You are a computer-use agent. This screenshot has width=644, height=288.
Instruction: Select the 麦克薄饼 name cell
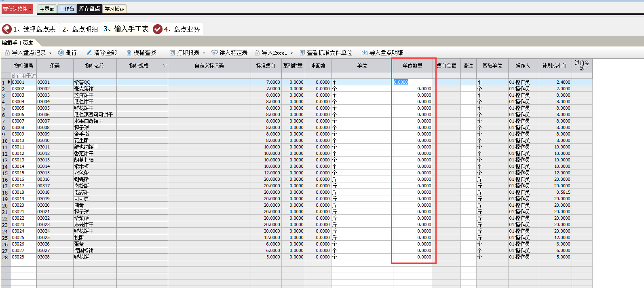coord(95,89)
